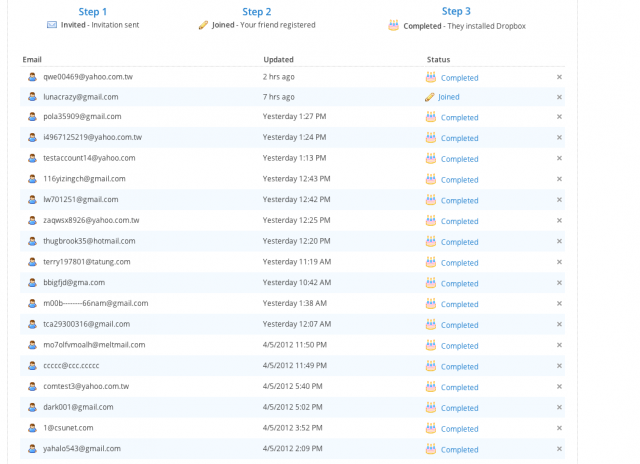Click user avatar icon beside tca29300316@gmail.com

[32, 324]
